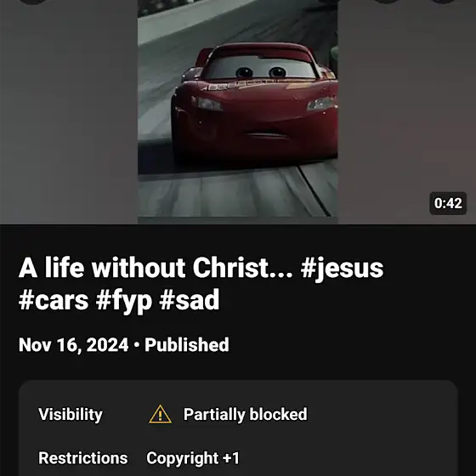Open Partially blocked visibility details

tap(246, 415)
